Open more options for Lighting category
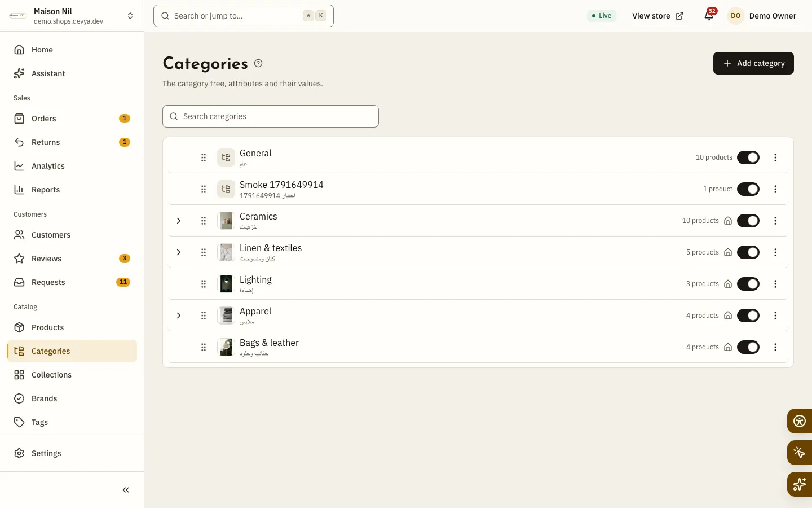The image size is (812, 508). click(775, 284)
